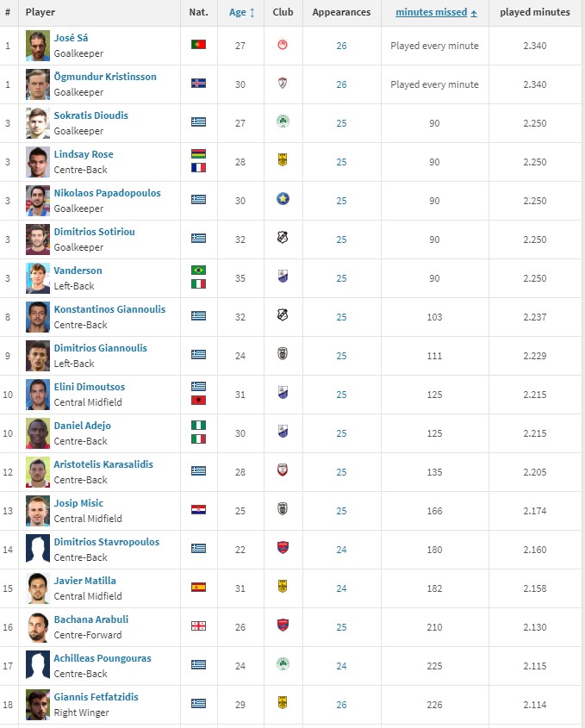Open Giannis Fetfatzidis player profile link
Viewport: 585px width, 728px height.
click(x=96, y=697)
